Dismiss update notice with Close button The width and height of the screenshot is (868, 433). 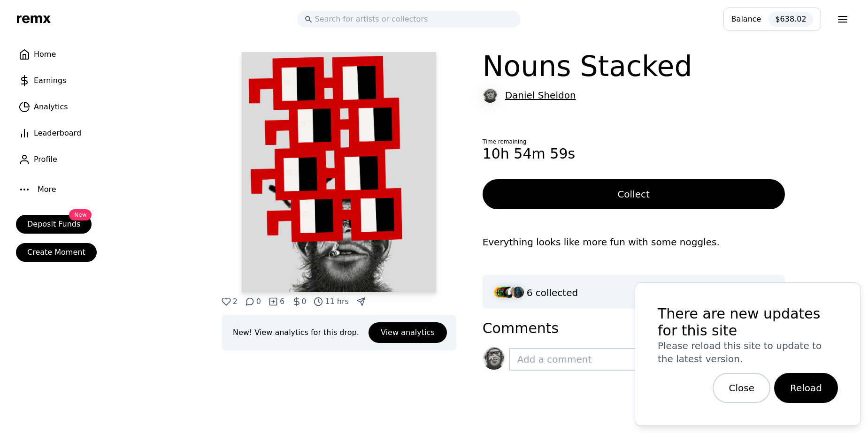pyautogui.click(x=741, y=388)
